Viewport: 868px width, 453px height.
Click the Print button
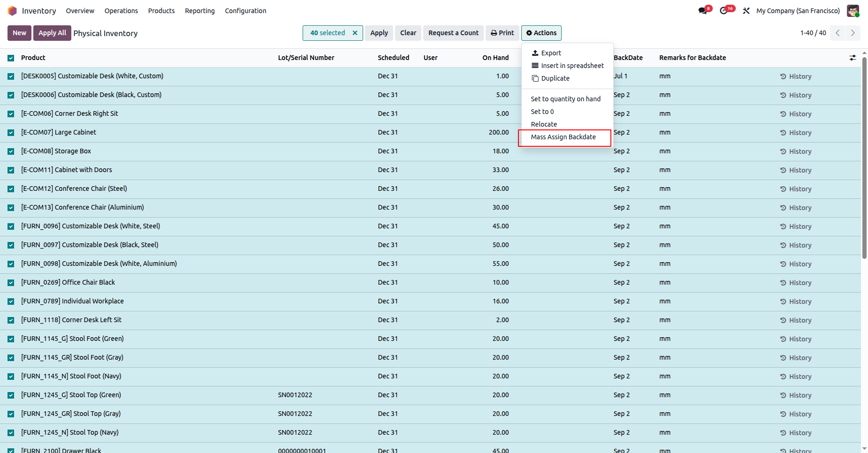[x=503, y=33]
